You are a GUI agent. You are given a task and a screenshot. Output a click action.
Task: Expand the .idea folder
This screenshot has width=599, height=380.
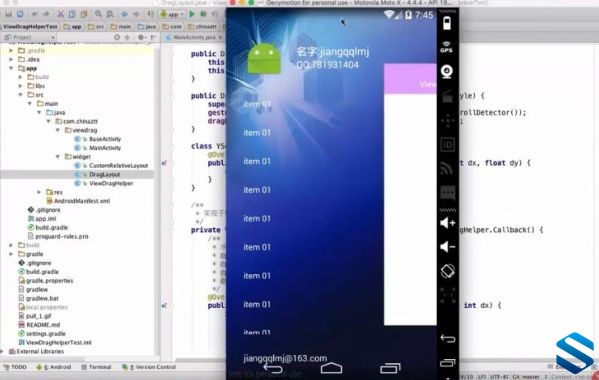11,59
